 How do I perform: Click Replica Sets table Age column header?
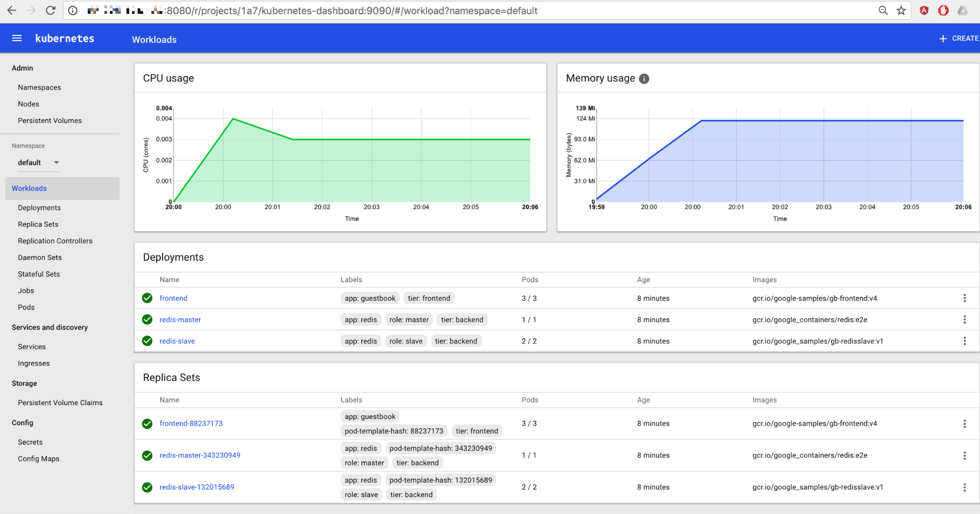pyautogui.click(x=643, y=400)
